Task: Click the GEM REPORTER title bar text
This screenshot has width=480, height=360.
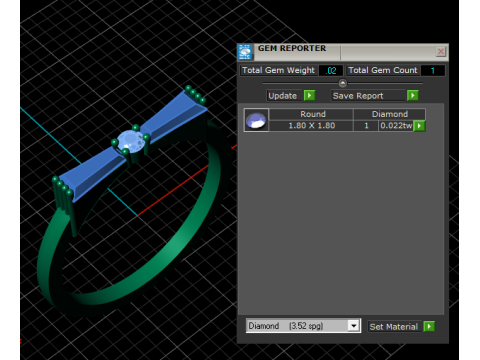Action: (292, 48)
